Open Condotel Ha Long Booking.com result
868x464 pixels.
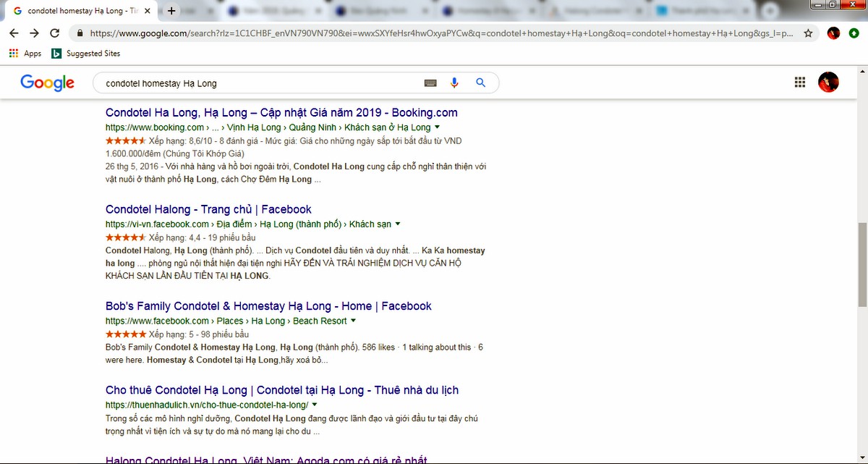tap(281, 112)
